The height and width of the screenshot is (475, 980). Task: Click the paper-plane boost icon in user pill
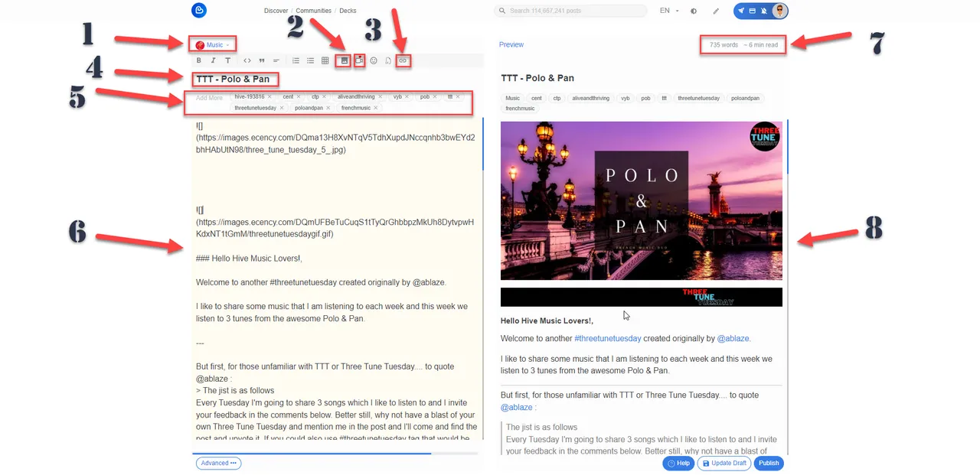(x=741, y=11)
